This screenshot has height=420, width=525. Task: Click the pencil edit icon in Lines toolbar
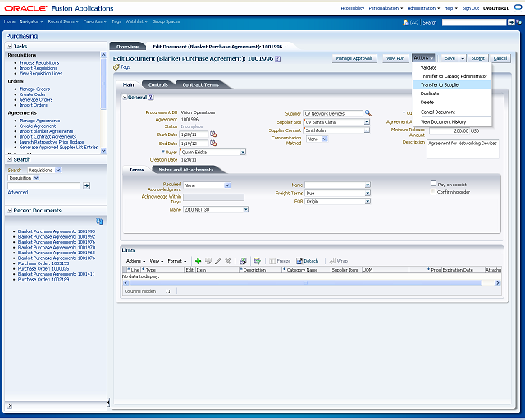click(218, 261)
